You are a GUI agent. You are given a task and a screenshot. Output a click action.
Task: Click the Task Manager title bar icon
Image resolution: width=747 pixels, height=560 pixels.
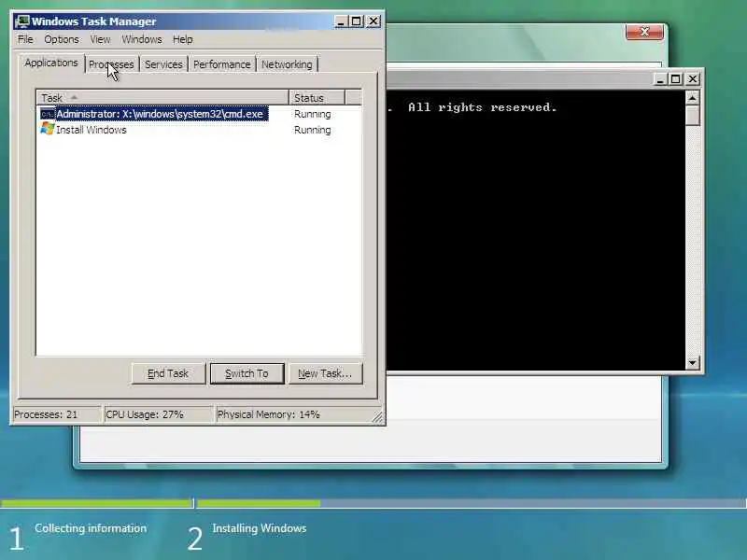[22, 21]
